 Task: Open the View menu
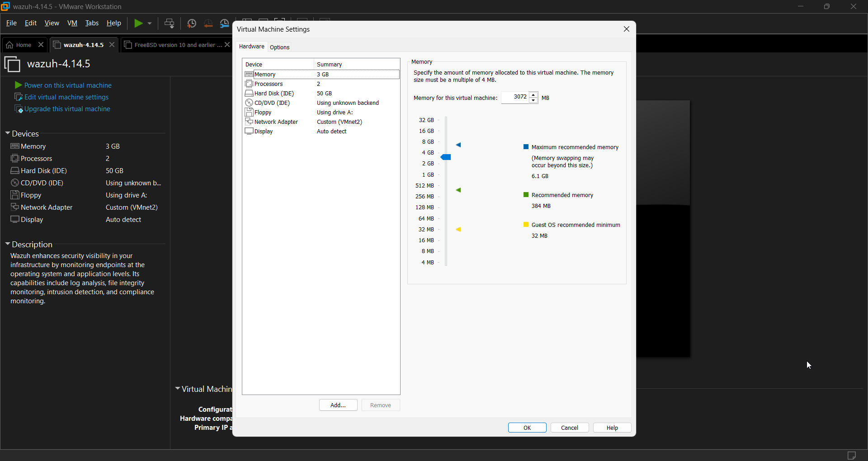point(52,23)
